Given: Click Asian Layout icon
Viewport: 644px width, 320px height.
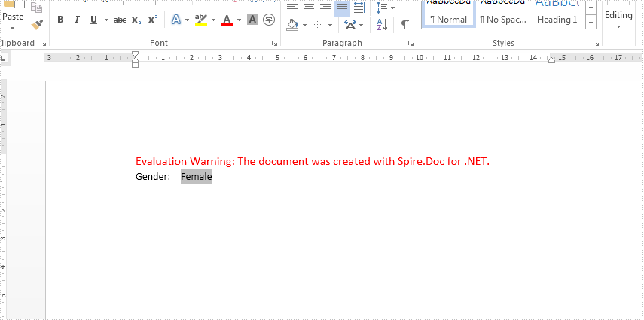Looking at the screenshot, I should 350,25.
